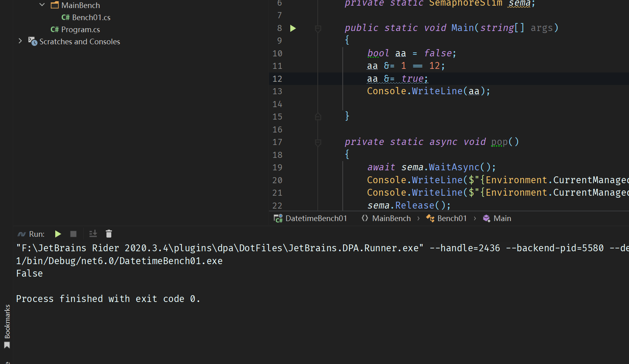Collapse the Main method with its fold arrow
This screenshot has height=364, width=629.
(x=318, y=28)
